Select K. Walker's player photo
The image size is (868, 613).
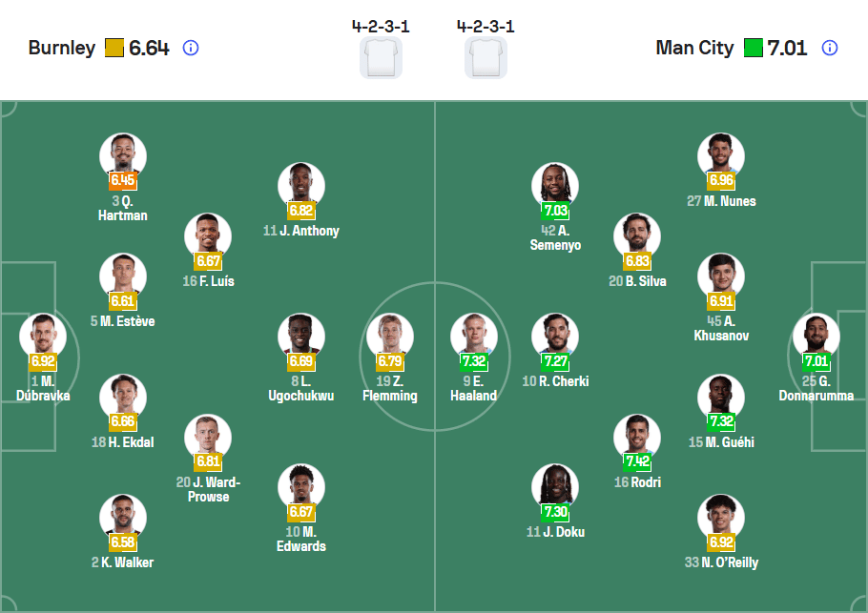123,517
